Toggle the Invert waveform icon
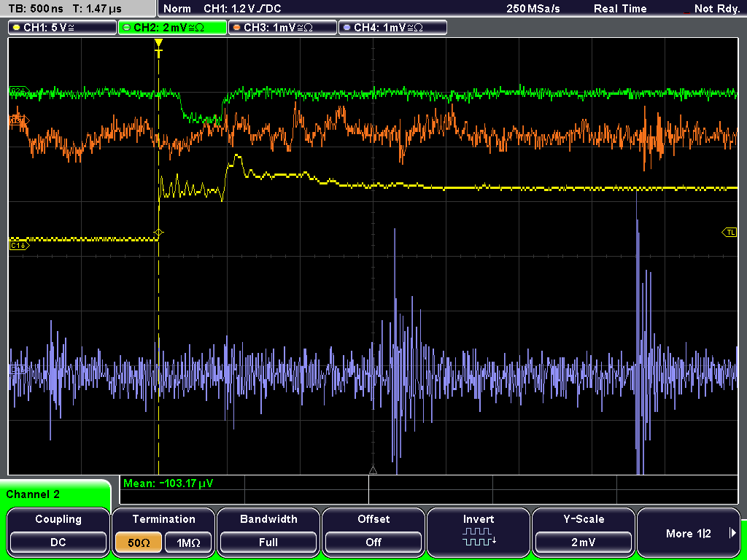Image resolution: width=747 pixels, height=560 pixels. [479, 537]
